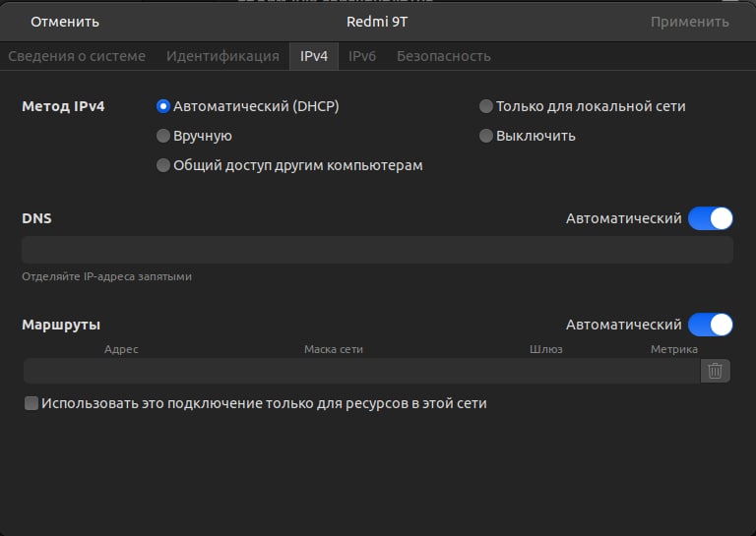Click the route Шлюз field
Screen dimensions: 756x536
tap(545, 371)
